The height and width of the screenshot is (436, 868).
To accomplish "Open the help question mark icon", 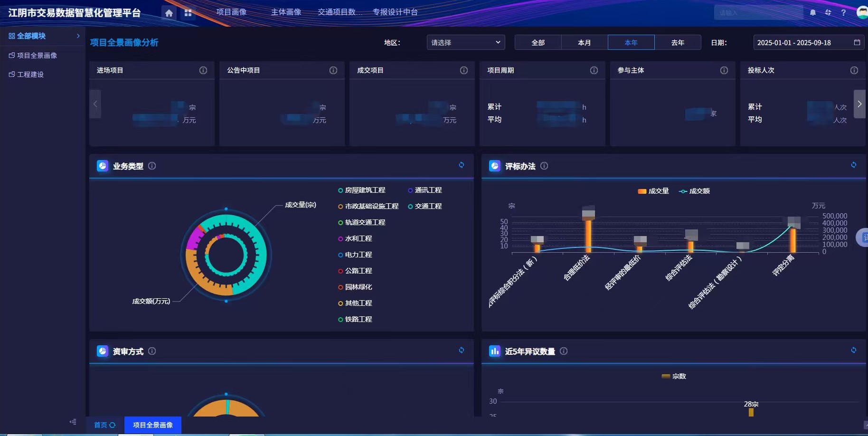I will 843,13.
